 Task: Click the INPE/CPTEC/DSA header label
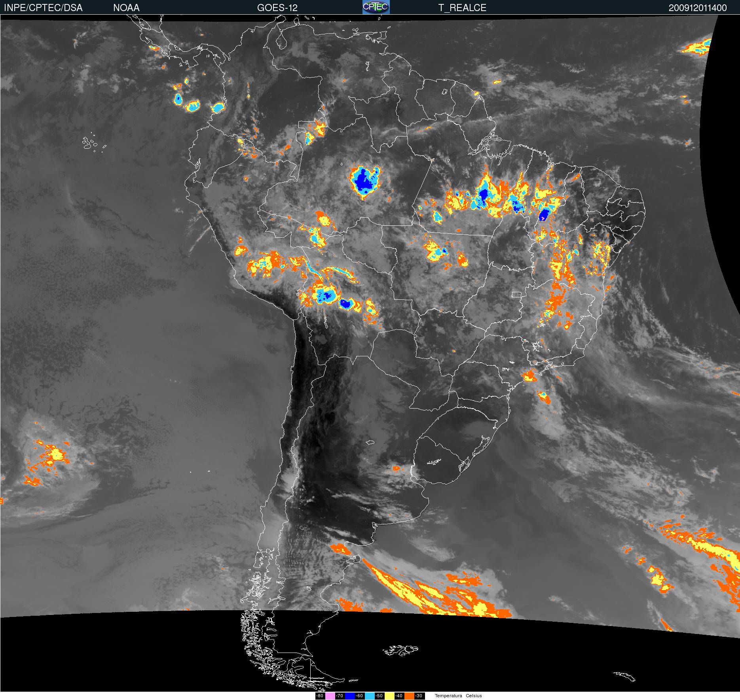[x=44, y=8]
